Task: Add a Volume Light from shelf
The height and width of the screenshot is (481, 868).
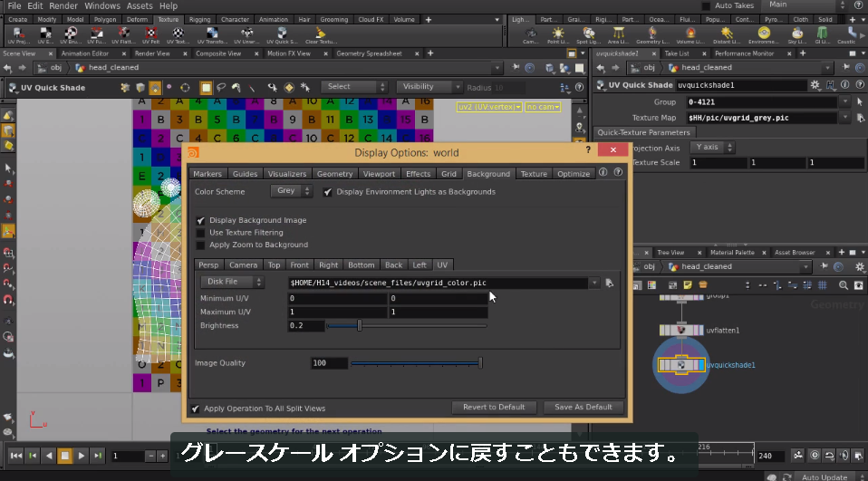Action: [690, 36]
